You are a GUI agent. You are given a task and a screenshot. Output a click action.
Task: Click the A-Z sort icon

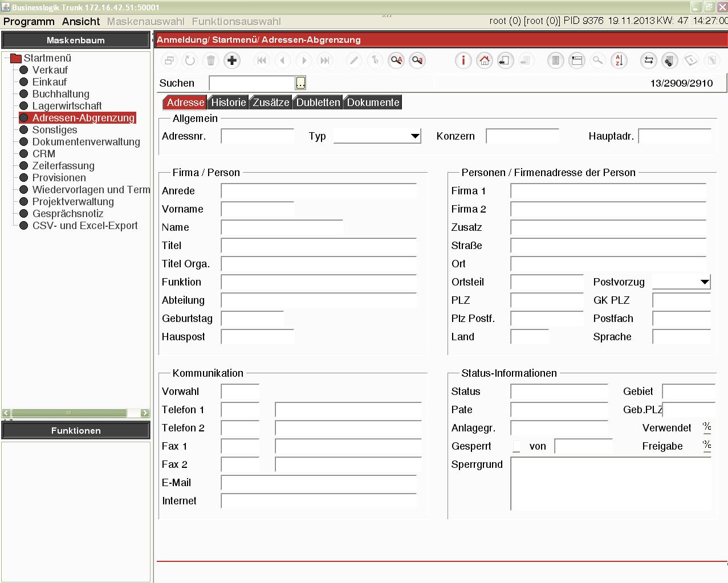[x=619, y=60]
